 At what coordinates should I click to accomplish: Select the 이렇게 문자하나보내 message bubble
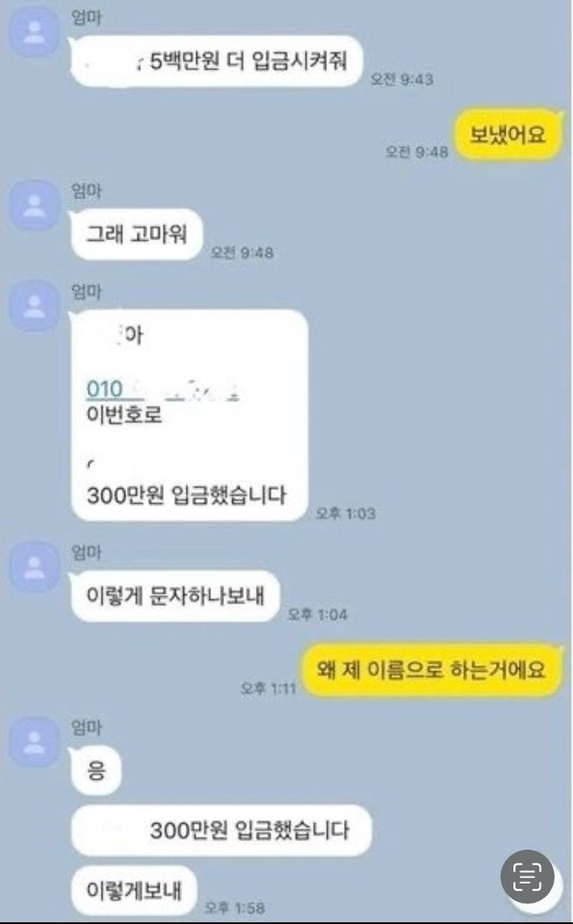(x=175, y=595)
